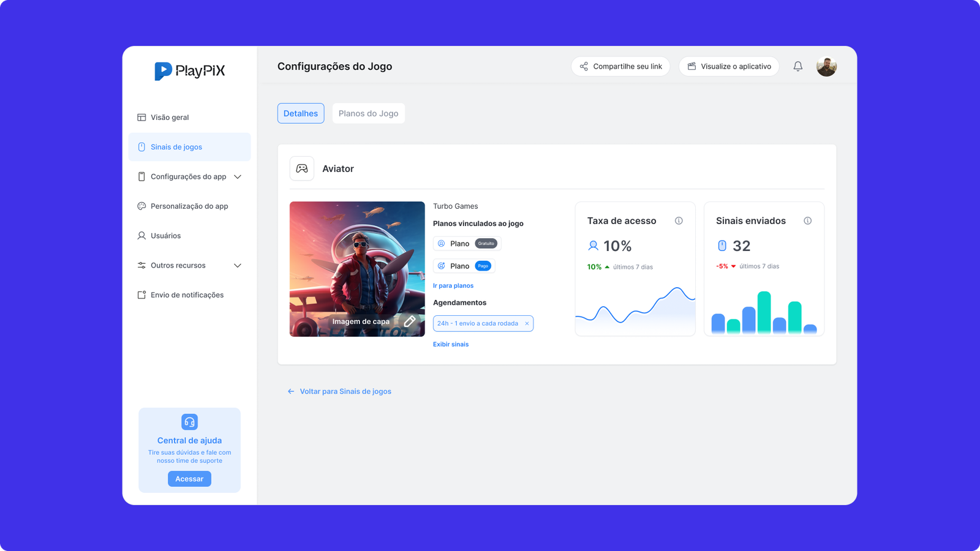Click the Personalização palette icon
This screenshot has width=980, height=551.
click(x=141, y=206)
